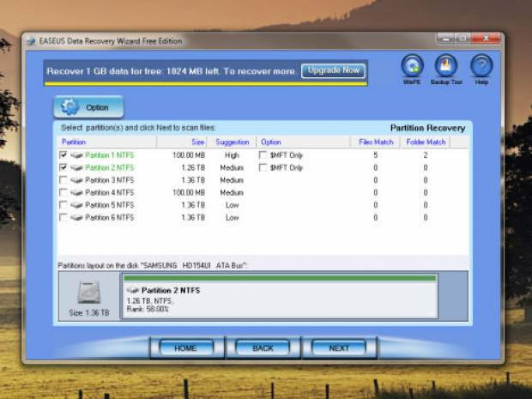Uncheck the Partition 1 NTFS checkbox
The height and width of the screenshot is (399, 532).
pos(63,155)
